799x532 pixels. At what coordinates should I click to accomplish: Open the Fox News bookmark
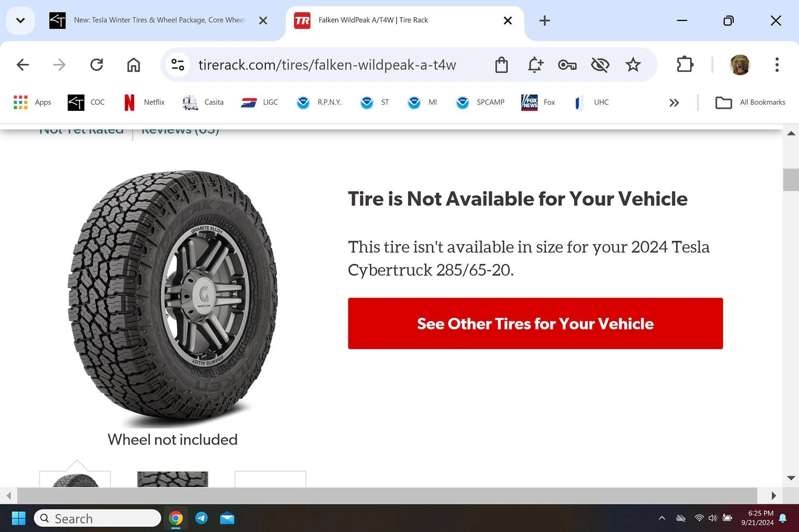coord(538,102)
